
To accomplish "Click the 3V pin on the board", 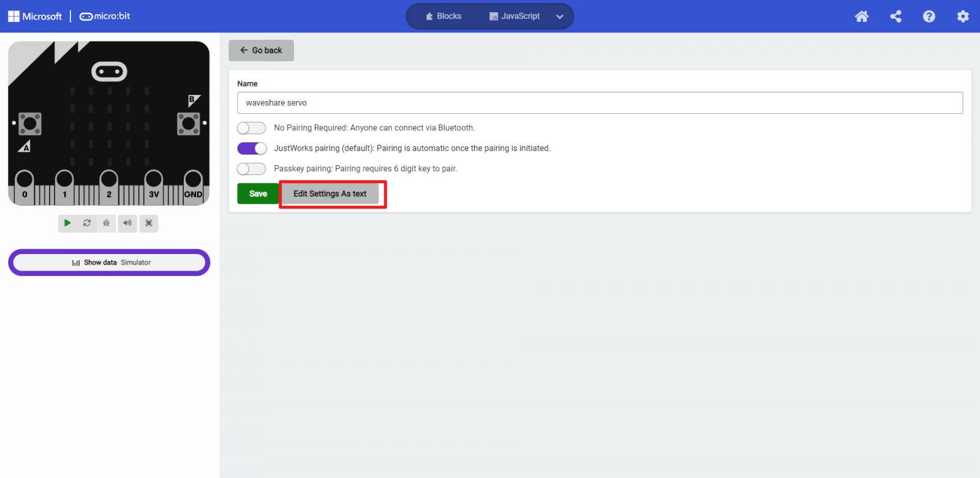I will point(154,186).
